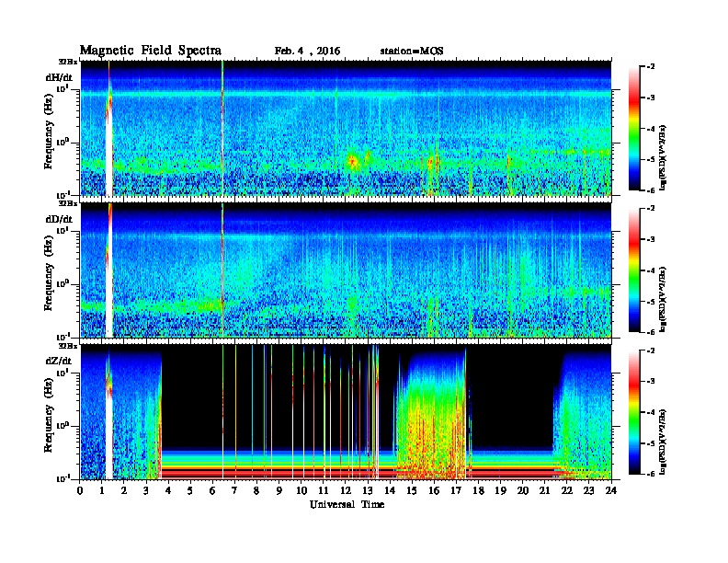
Task: Click the x-axis tick label "12"
Action: click(x=346, y=490)
